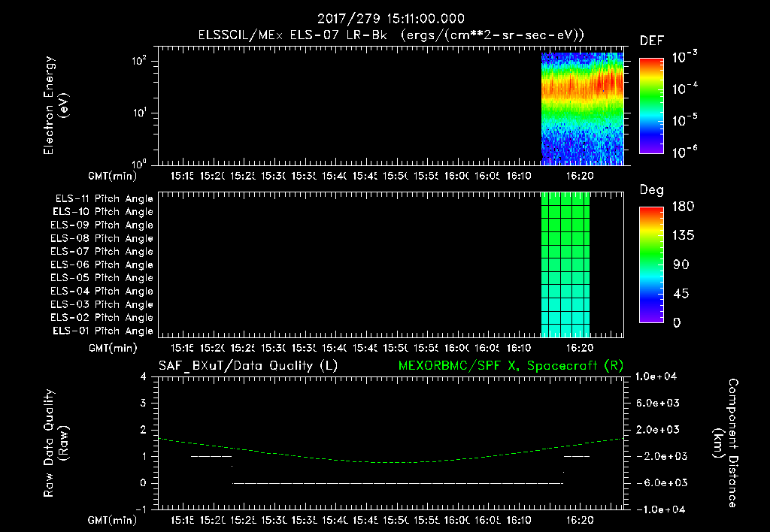Click the 45 value on Deg scale
770x532 pixels.
681,294
